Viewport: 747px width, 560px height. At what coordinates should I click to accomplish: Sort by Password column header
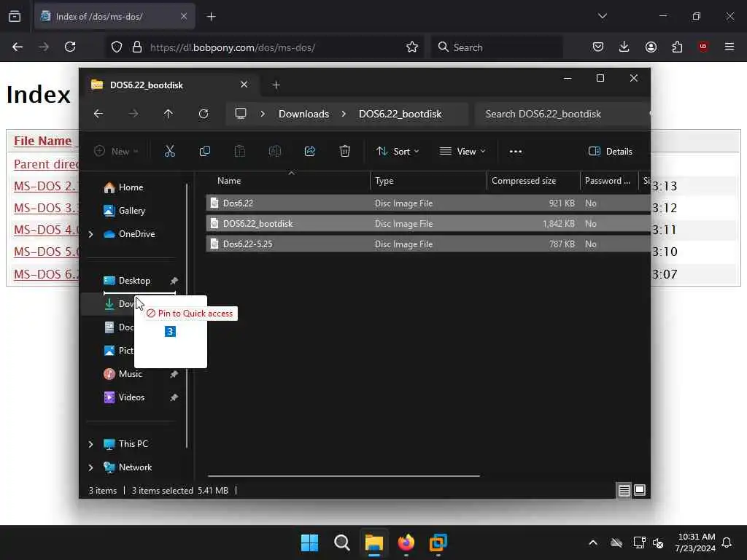(608, 181)
